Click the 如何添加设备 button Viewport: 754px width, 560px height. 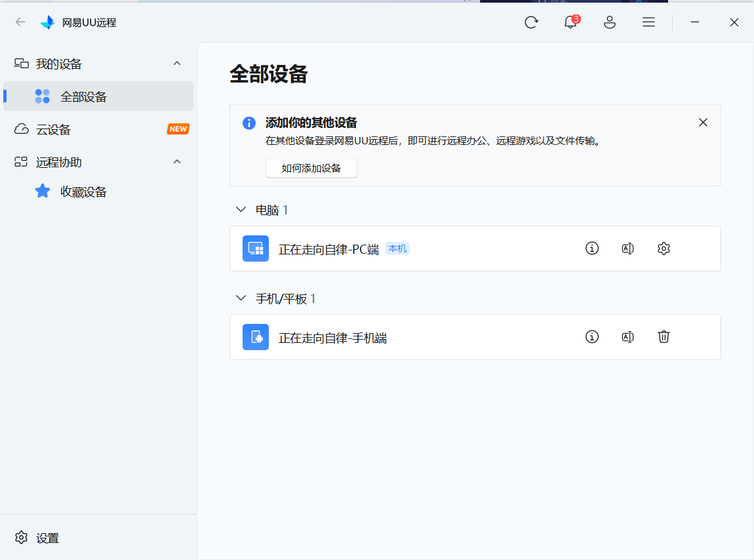coord(311,169)
